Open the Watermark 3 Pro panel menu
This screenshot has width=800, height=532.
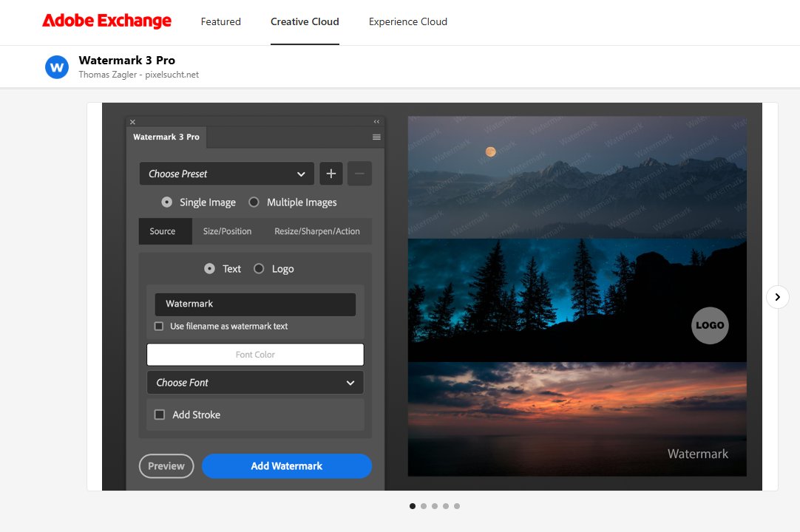[376, 137]
